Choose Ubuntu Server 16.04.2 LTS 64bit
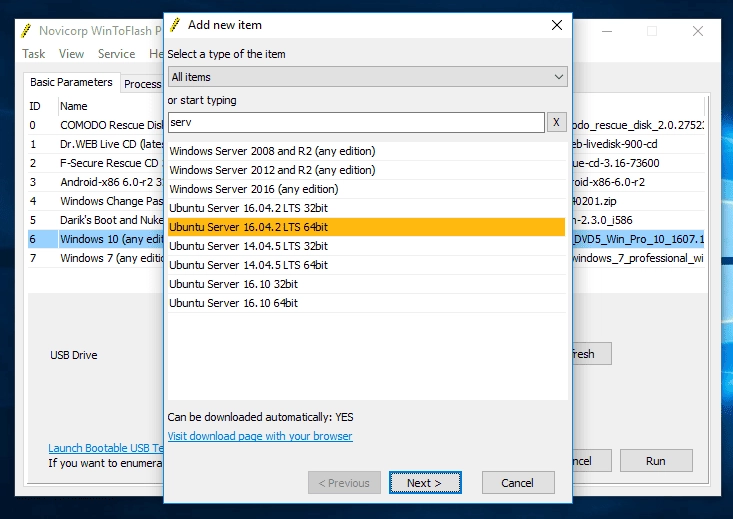 (x=366, y=227)
